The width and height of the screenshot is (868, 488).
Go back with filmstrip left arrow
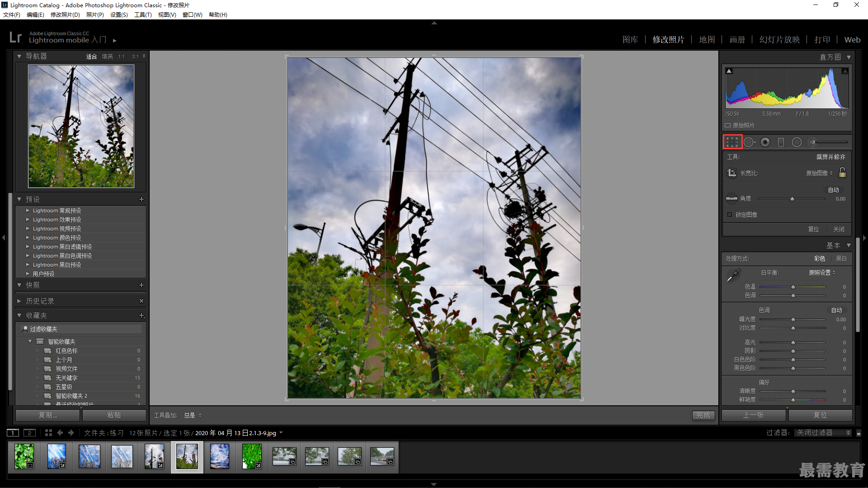coord(60,433)
